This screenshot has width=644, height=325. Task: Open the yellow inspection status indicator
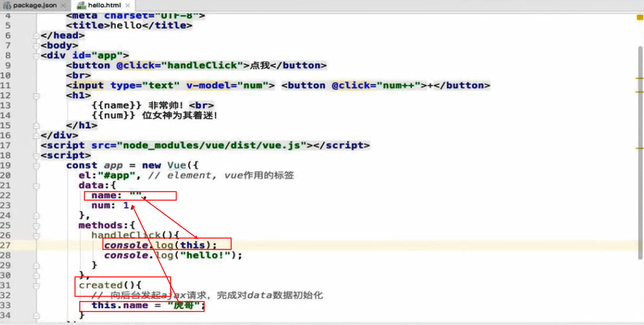pyautogui.click(x=640, y=17)
